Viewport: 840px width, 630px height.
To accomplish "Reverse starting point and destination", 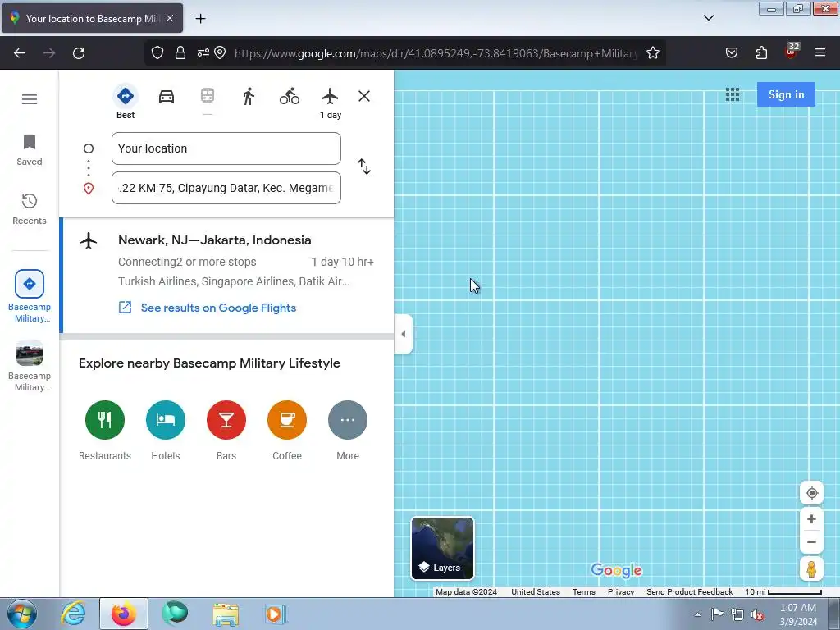I will (x=364, y=167).
